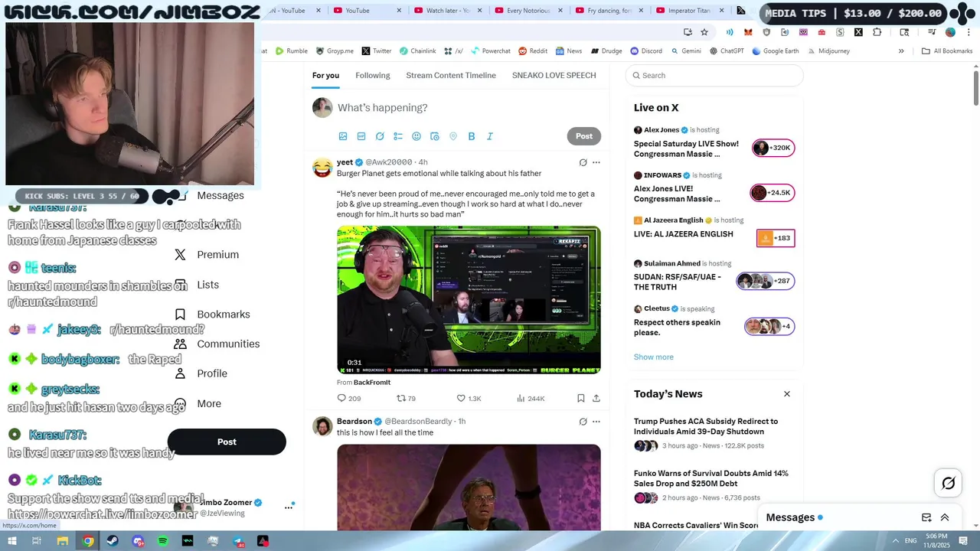Switch to Imperator Titan browser tab

(x=689, y=11)
